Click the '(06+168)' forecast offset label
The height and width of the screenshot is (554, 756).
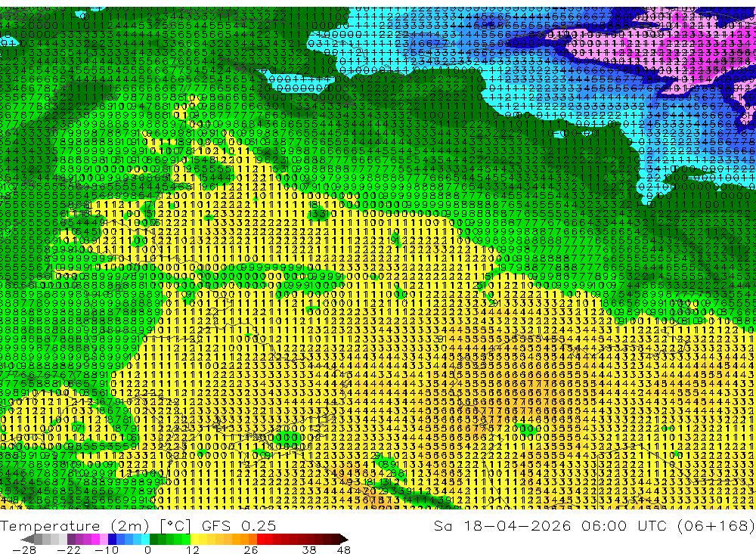click(x=716, y=525)
